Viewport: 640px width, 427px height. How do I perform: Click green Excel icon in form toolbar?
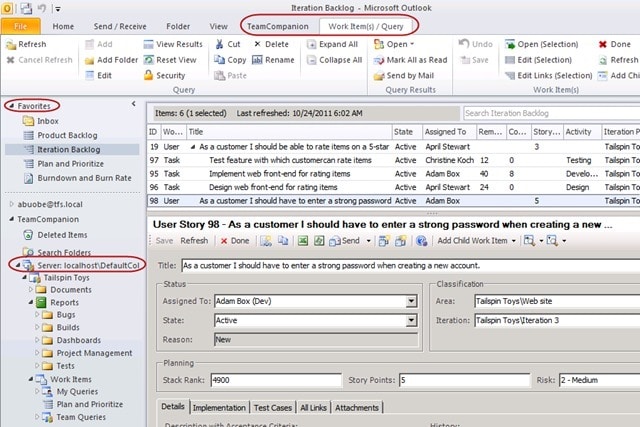tap(303, 241)
